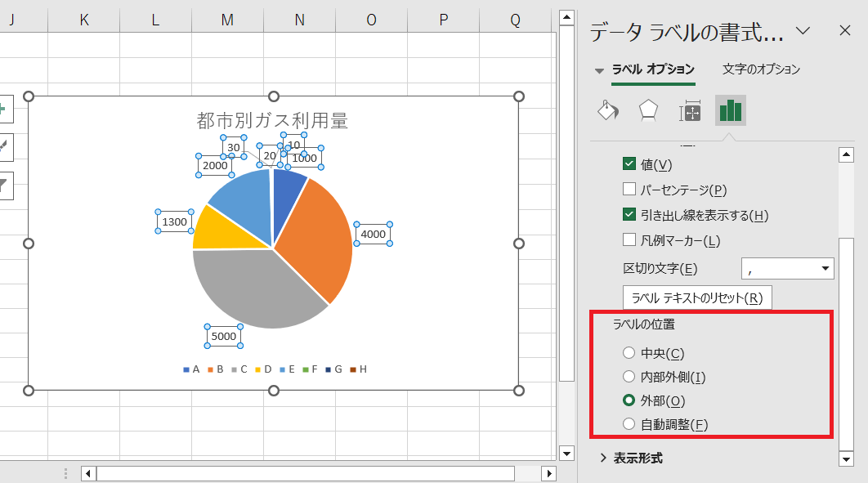Enable パーセンテージ(P) checkbox
The height and width of the screenshot is (483, 868).
coord(629,190)
